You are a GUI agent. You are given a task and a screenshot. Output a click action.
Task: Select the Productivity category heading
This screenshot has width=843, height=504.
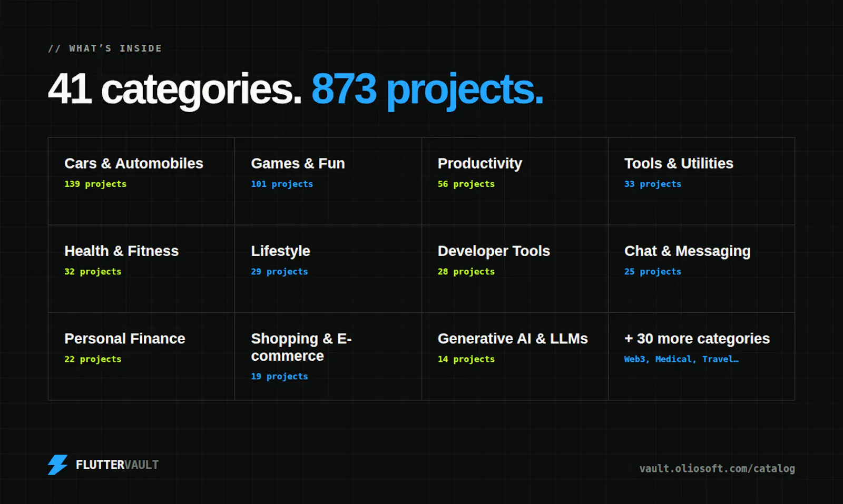click(x=480, y=164)
